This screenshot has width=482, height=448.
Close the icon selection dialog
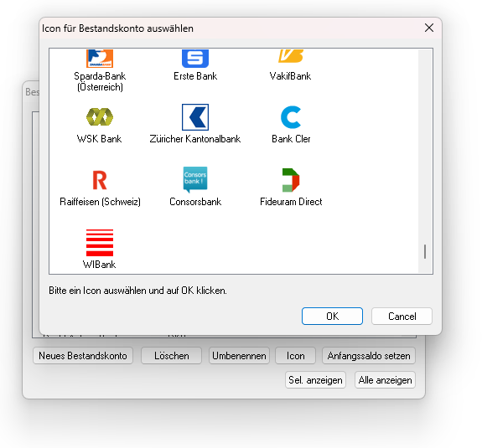[429, 28]
